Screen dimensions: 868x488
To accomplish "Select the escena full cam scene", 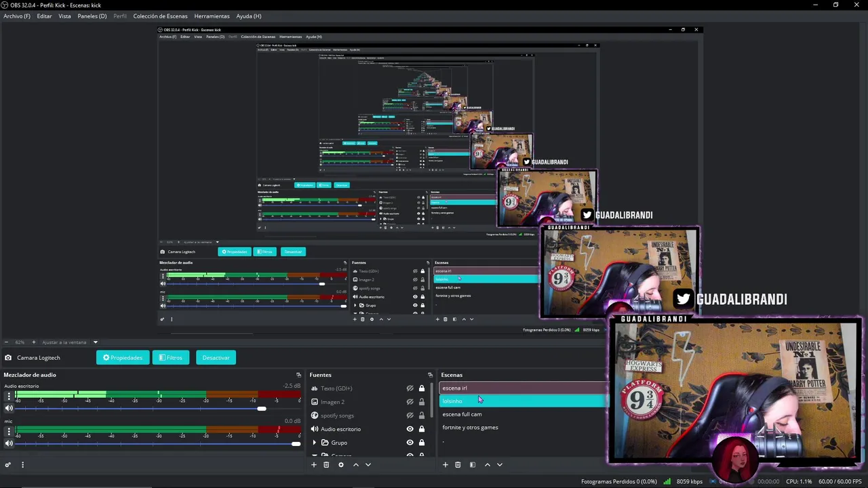I will 524,414.
